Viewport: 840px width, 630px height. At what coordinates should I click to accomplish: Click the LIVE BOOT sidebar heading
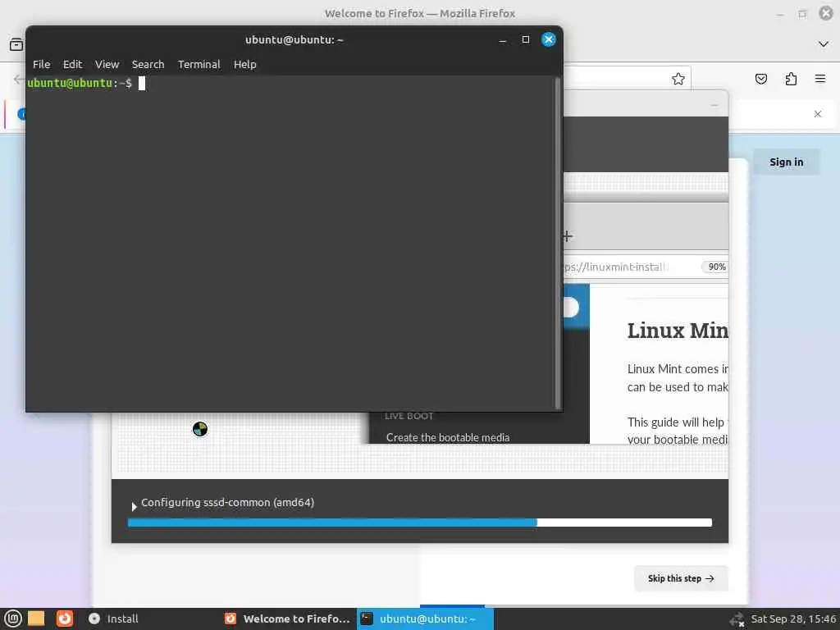coord(409,416)
